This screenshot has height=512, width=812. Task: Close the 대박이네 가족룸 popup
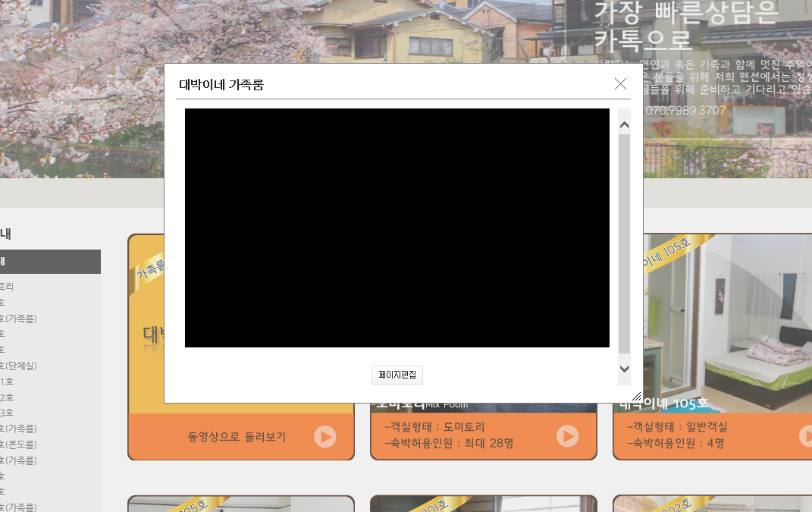tap(620, 84)
